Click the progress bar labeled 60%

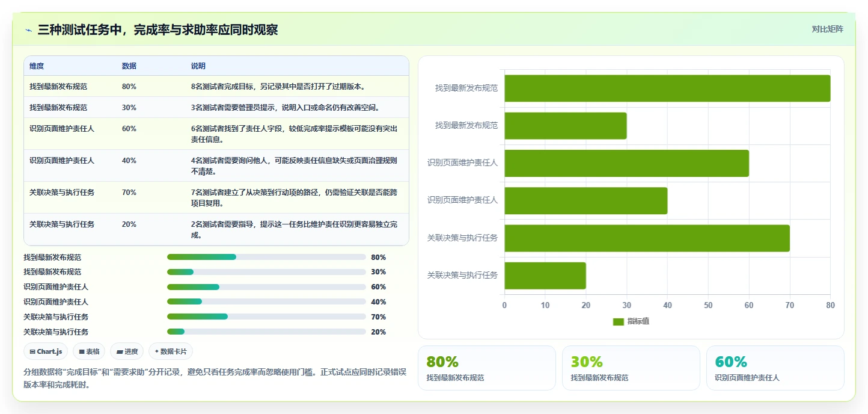pos(266,287)
